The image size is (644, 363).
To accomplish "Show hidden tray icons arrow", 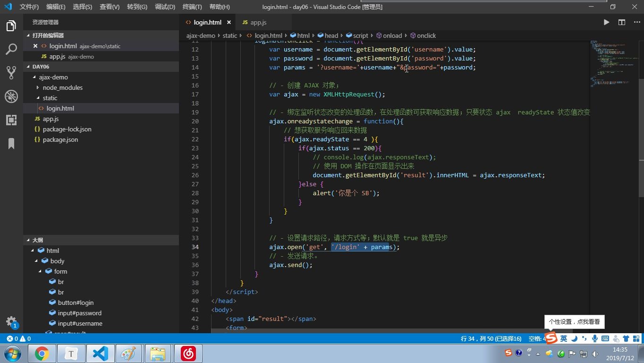I will [538, 354].
